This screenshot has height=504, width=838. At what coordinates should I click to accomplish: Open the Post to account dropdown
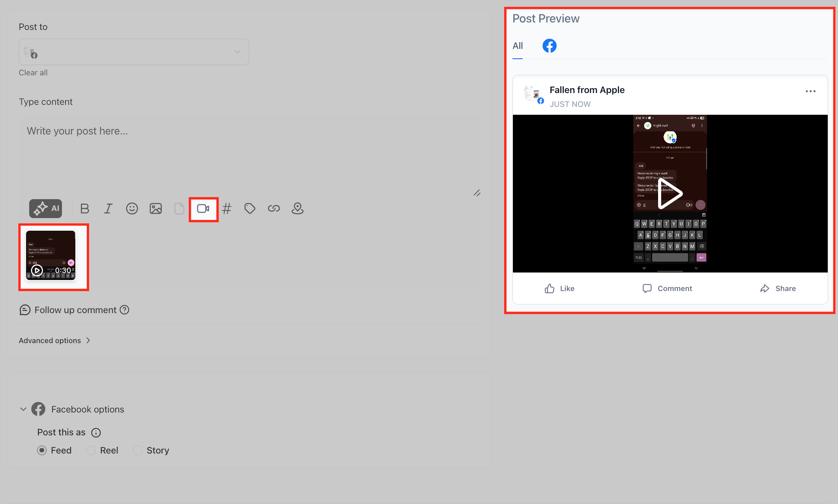pos(134,52)
